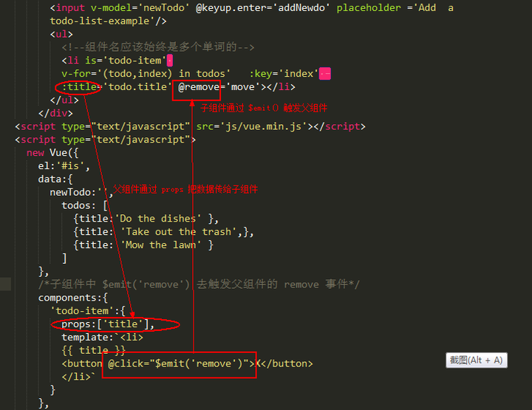The height and width of the screenshot is (410, 532).
Task: Click the js/vue.min.js source path
Action: [264, 126]
